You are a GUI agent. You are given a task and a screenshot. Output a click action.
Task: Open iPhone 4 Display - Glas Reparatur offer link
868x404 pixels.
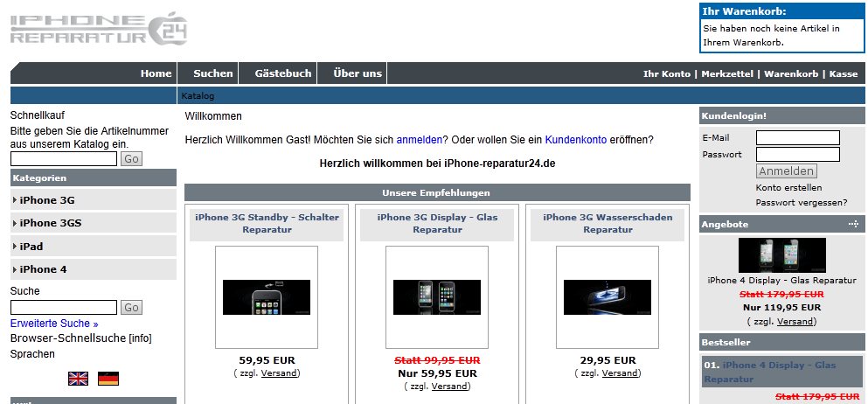[x=782, y=281]
